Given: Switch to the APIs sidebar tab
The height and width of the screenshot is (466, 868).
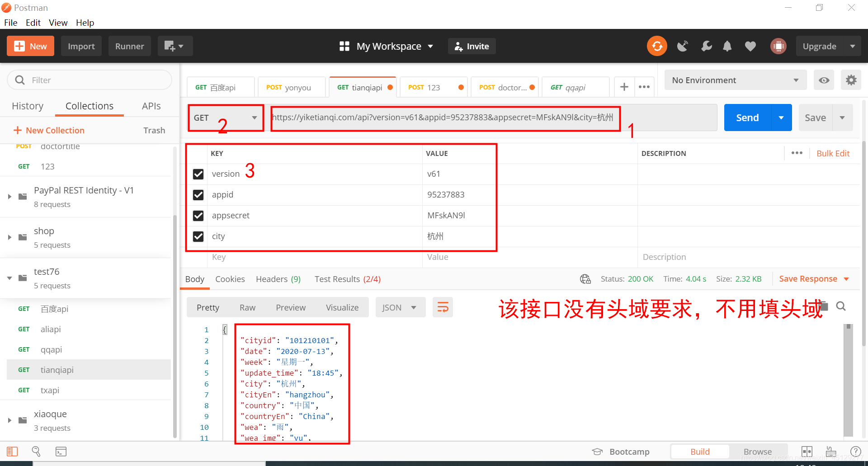Looking at the screenshot, I should (151, 106).
